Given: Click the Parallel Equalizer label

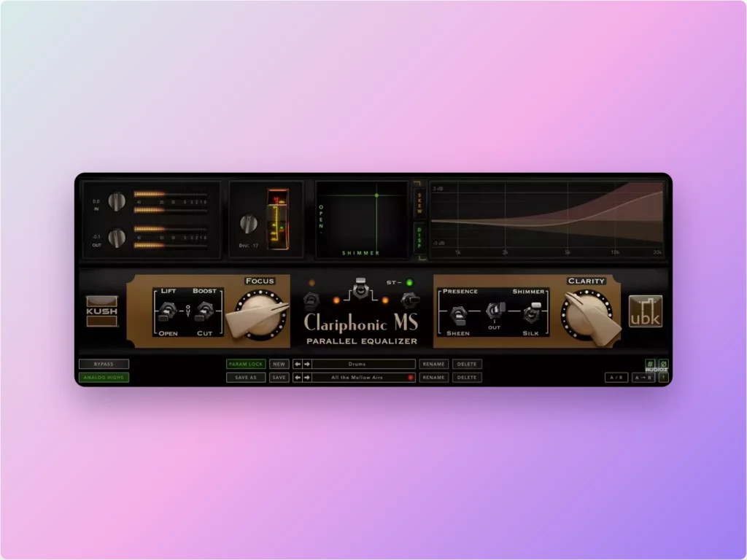Looking at the screenshot, I should [x=362, y=341].
